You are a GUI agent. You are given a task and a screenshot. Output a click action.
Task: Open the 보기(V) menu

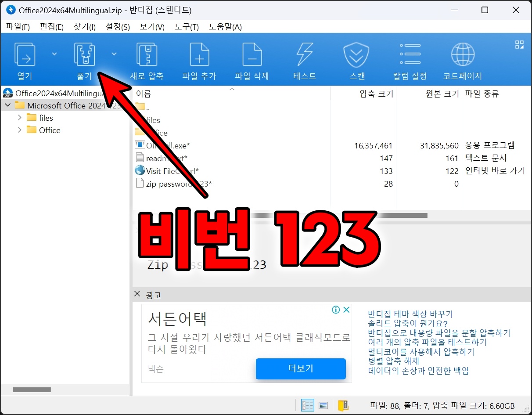(152, 27)
